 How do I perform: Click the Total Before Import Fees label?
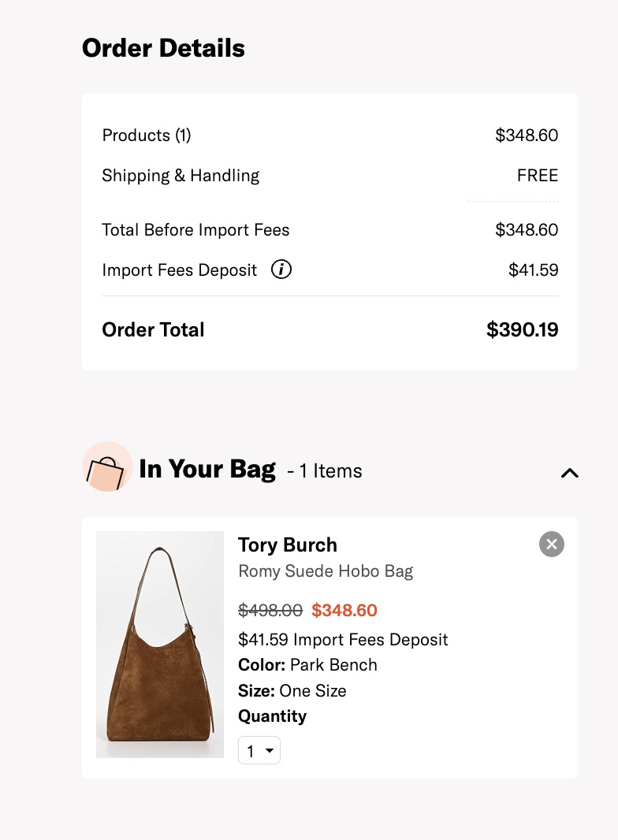click(195, 230)
